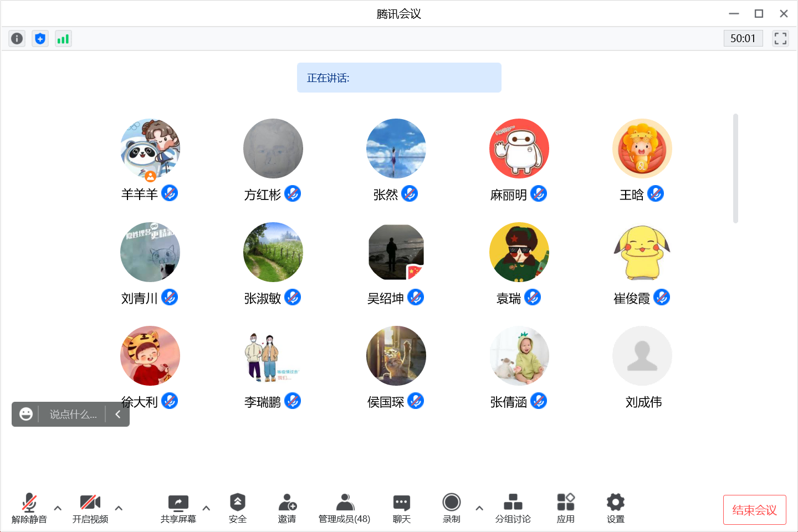Image resolution: width=798 pixels, height=532 pixels.
Task: Select 麻丽明's Baymax avatar
Action: (x=519, y=149)
